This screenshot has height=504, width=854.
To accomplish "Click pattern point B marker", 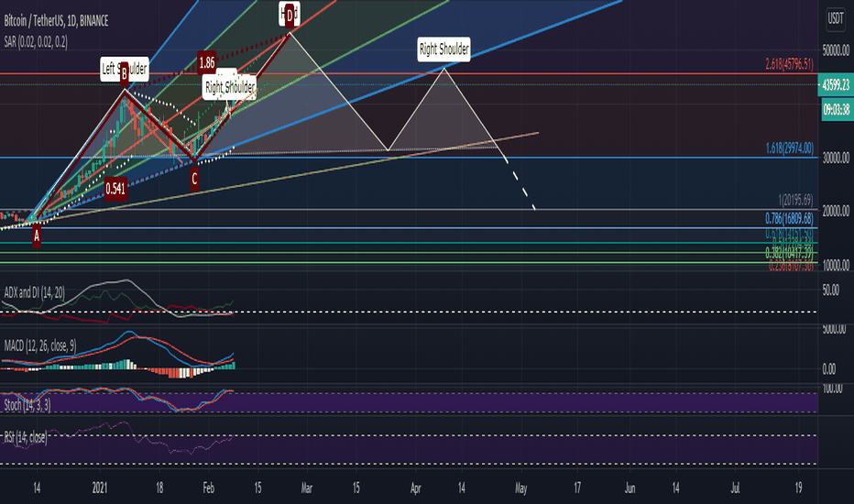I will coord(125,73).
